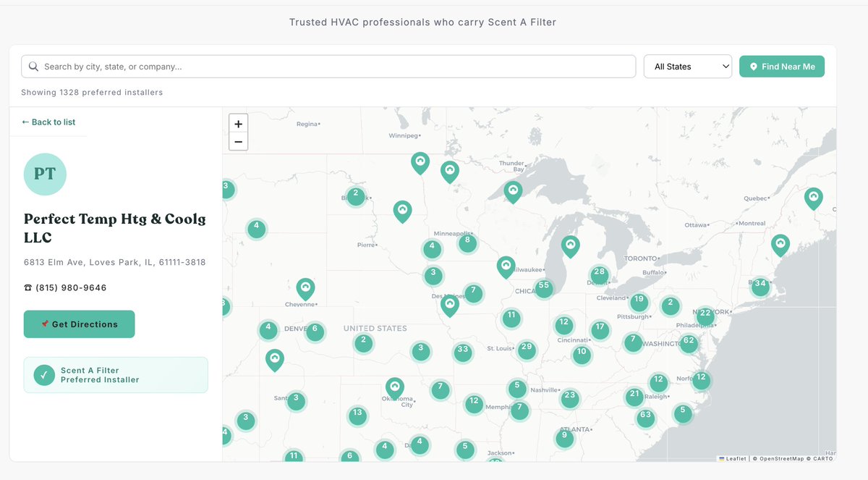Image resolution: width=868 pixels, height=480 pixels.
Task: Open the 12 cluster above Cincinnati
Action: [563, 325]
